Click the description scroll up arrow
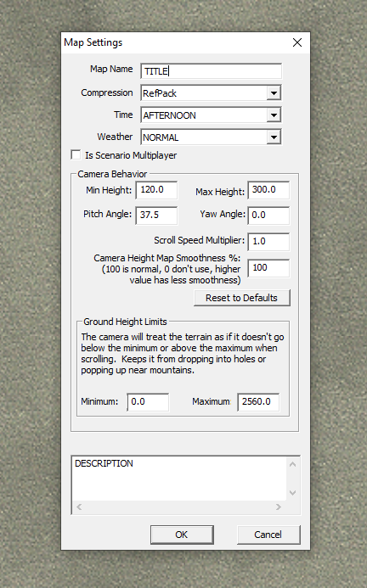 coord(293,464)
